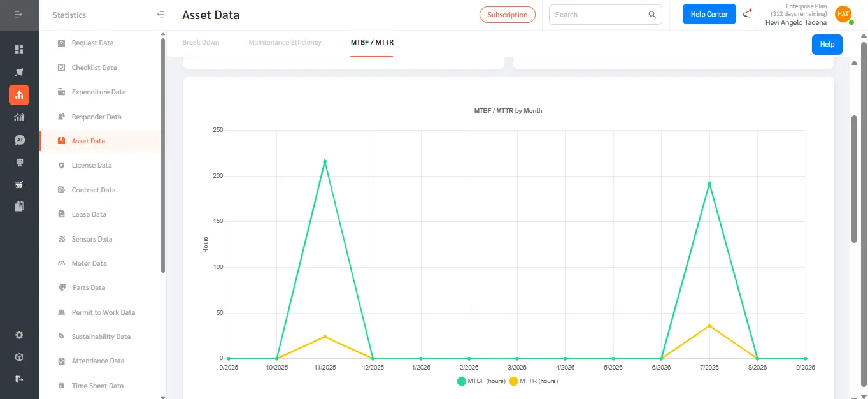This screenshot has height=399, width=868.
Task: Click the 11/2025 MTBF peak data point
Action: pos(325,161)
